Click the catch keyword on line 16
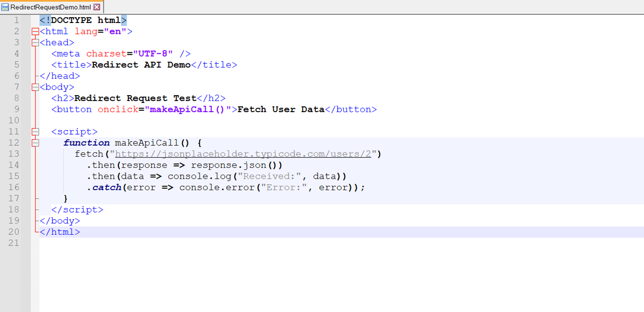644x312 pixels. click(x=107, y=187)
